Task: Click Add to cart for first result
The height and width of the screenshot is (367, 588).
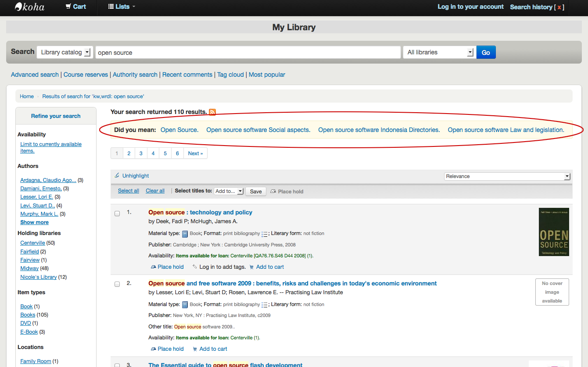Action: tap(269, 267)
